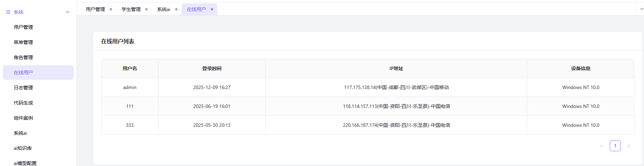Switch to the 用户管理 tab
This screenshot has height=166, width=644.
click(95, 9)
